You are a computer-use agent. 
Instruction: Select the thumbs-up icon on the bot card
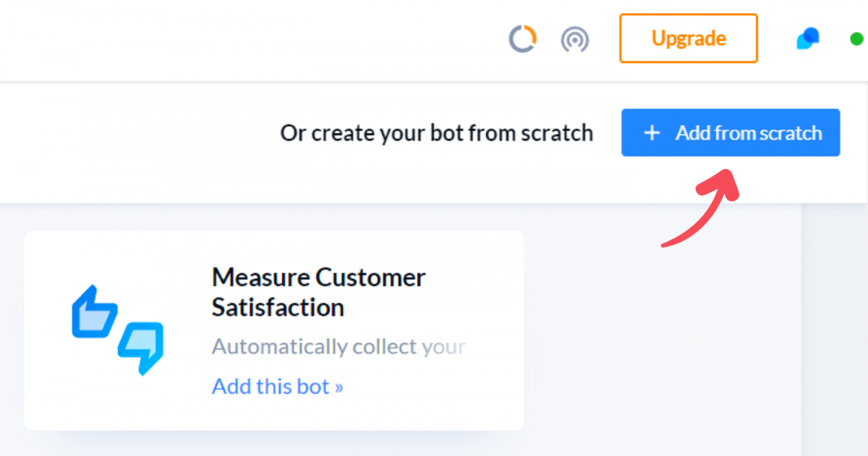(x=95, y=312)
